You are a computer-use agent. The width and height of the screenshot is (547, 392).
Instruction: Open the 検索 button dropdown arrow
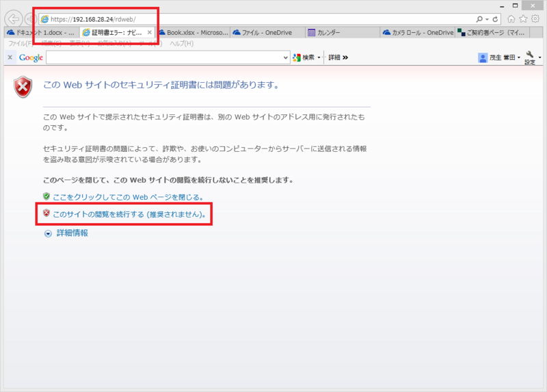[319, 57]
